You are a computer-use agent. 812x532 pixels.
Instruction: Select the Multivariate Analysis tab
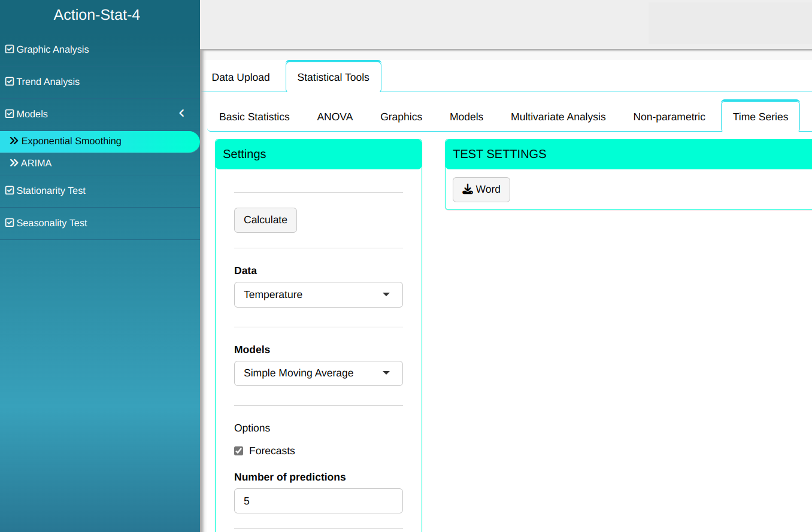click(558, 117)
